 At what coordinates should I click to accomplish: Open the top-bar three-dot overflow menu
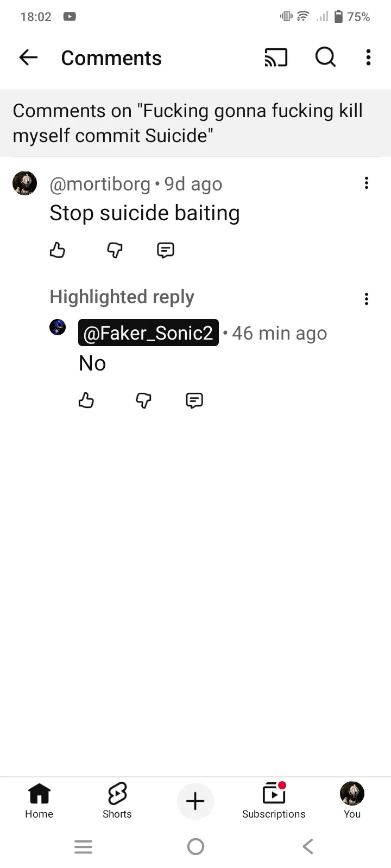pos(368,58)
